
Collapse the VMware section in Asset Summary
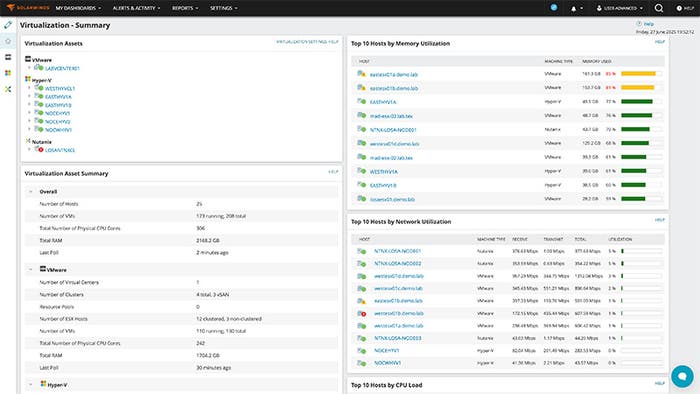tap(31, 270)
